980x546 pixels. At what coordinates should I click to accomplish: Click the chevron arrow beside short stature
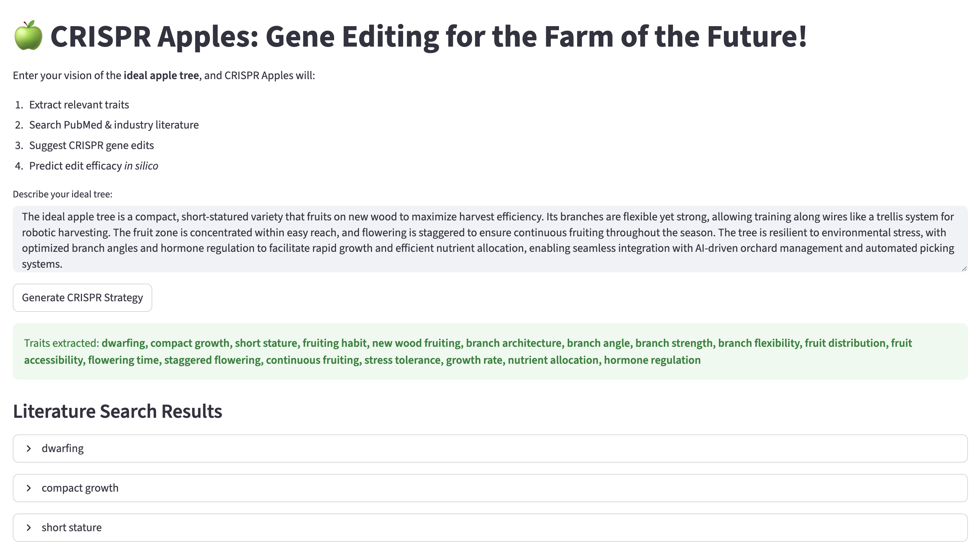pos(29,528)
